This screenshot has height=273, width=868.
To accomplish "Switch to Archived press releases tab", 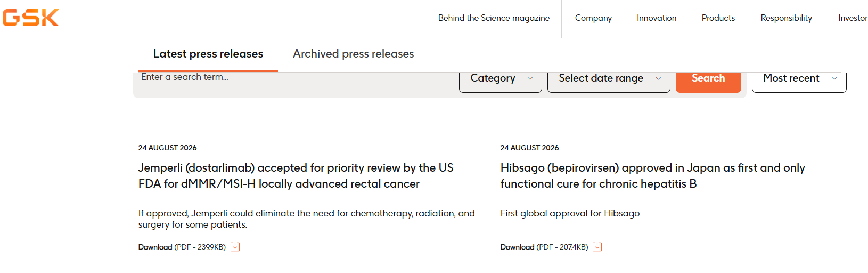I will point(353,54).
